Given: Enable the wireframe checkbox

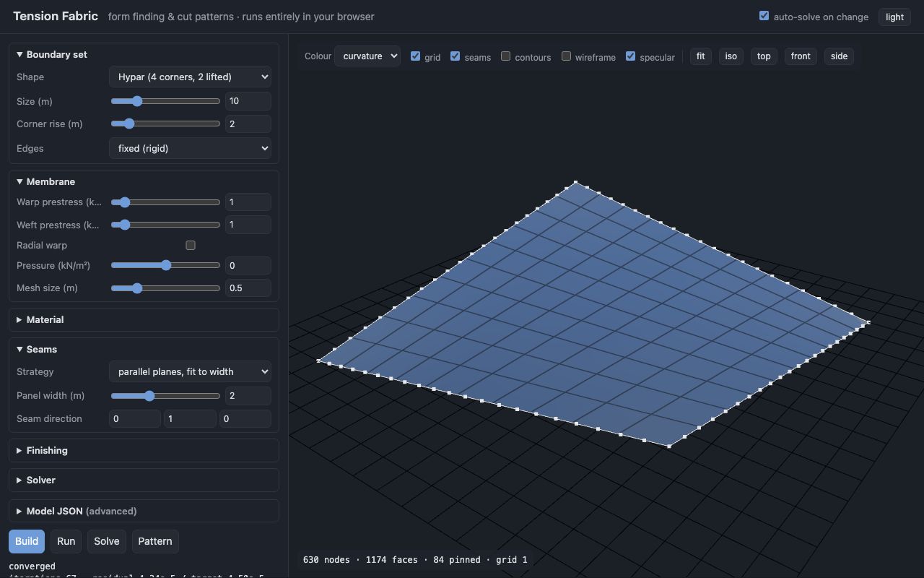Looking at the screenshot, I should tap(567, 56).
